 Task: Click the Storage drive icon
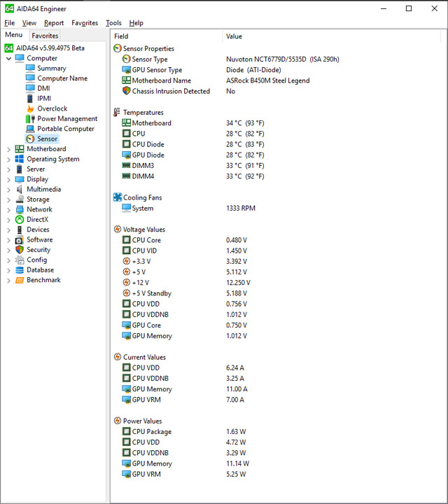[x=20, y=199]
